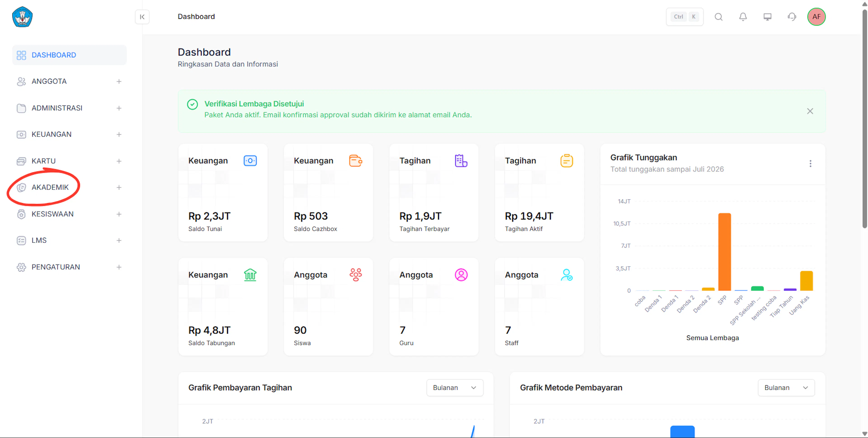Open Grafik Tunggakan three-dot menu
The height and width of the screenshot is (438, 868).
pyautogui.click(x=810, y=164)
